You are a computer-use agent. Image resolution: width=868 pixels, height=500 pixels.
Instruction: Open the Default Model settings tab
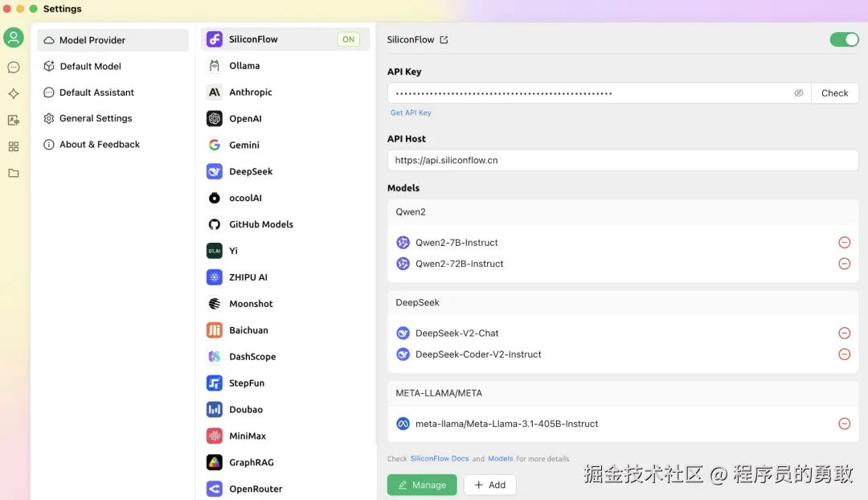[x=113, y=67]
